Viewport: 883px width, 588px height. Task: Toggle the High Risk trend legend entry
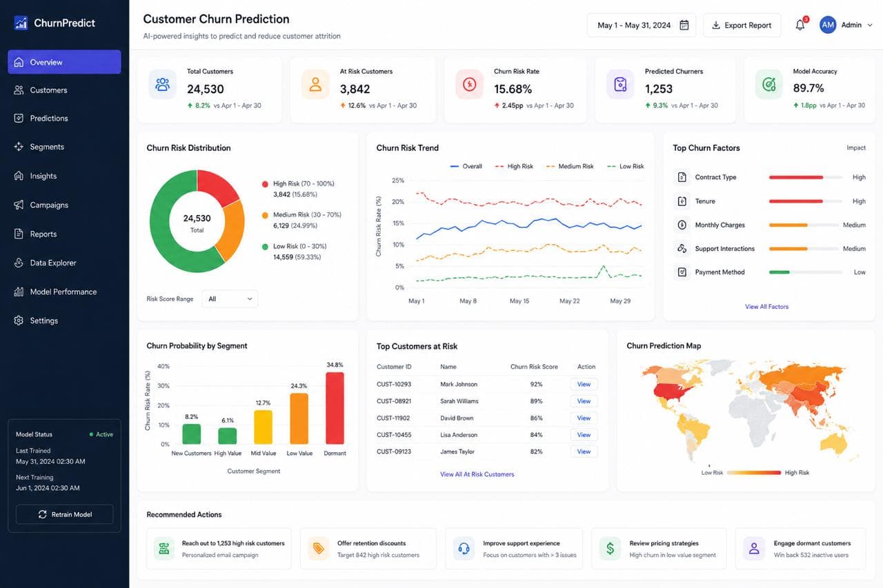(x=515, y=166)
